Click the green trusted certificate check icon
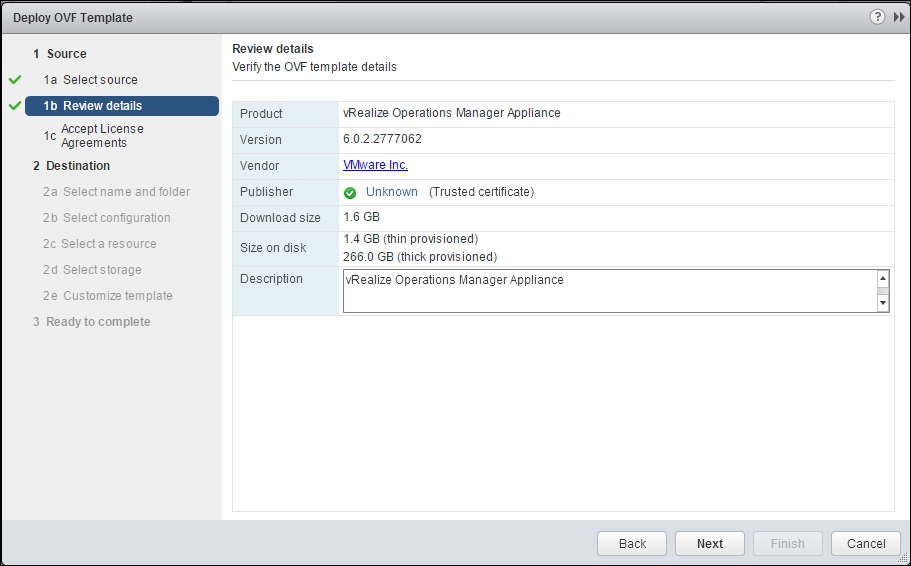 pyautogui.click(x=350, y=193)
